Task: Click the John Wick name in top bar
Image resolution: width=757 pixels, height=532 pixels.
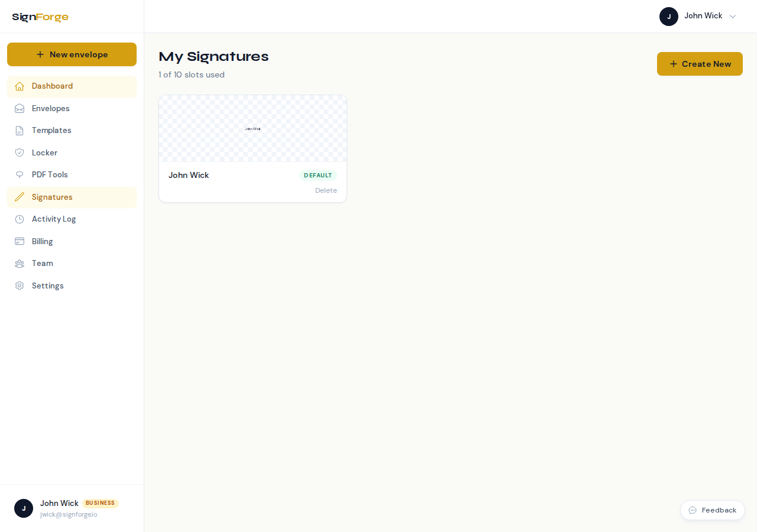Action: 703,16
